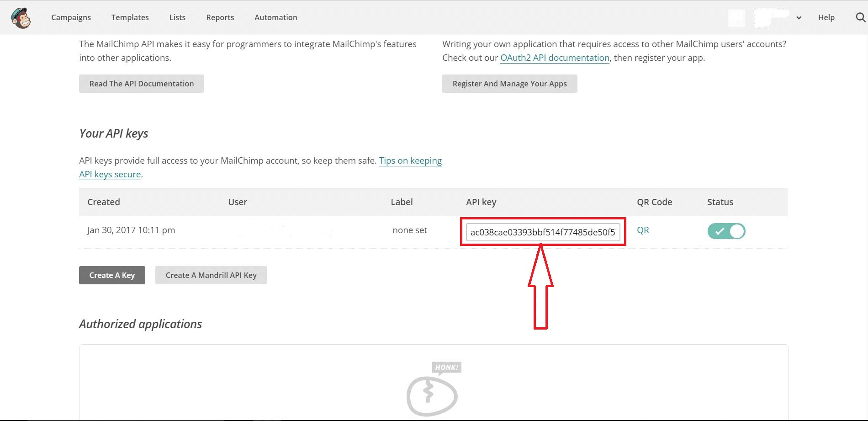Go to Templates

click(130, 17)
